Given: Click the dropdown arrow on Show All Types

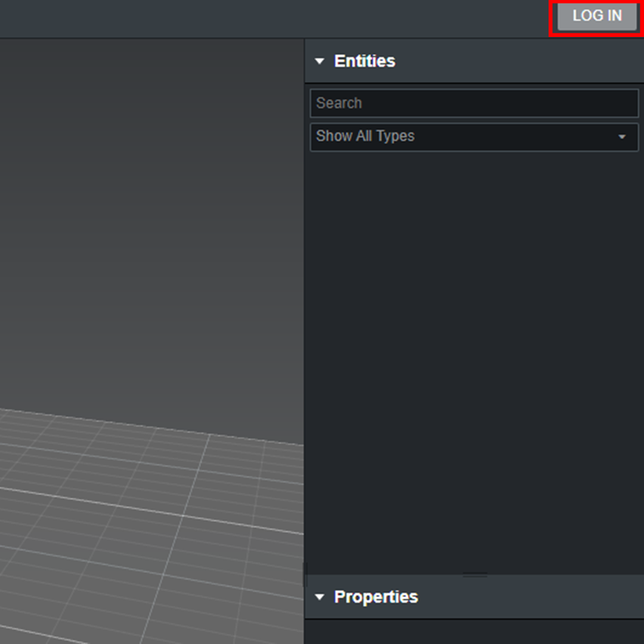Looking at the screenshot, I should click(623, 137).
